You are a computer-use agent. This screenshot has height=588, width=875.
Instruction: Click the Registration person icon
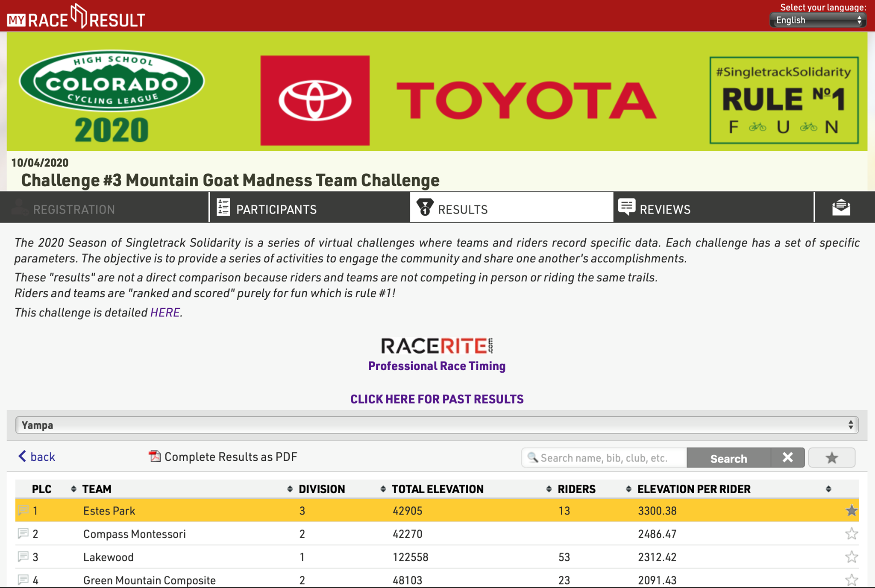coord(19,207)
